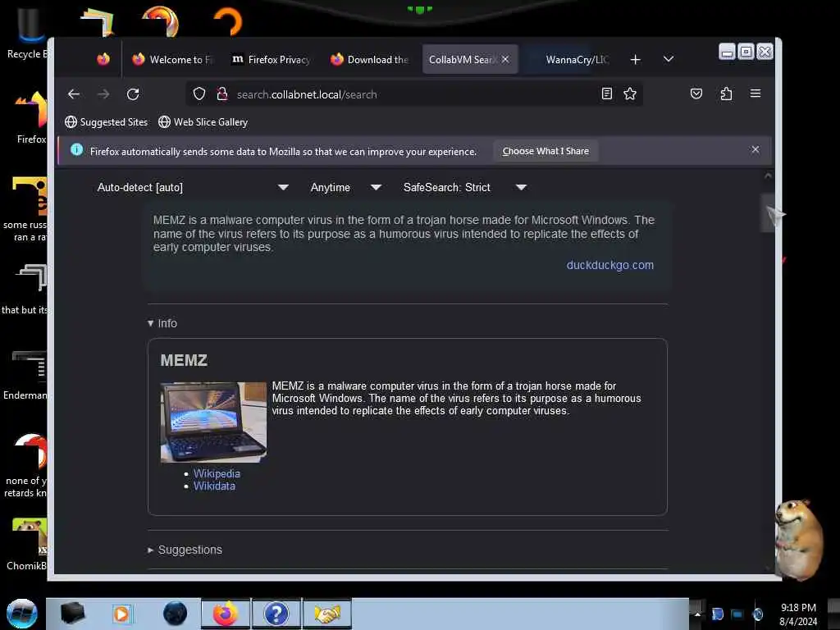Switch to the Download the tab
The image size is (840, 630).
click(x=370, y=59)
